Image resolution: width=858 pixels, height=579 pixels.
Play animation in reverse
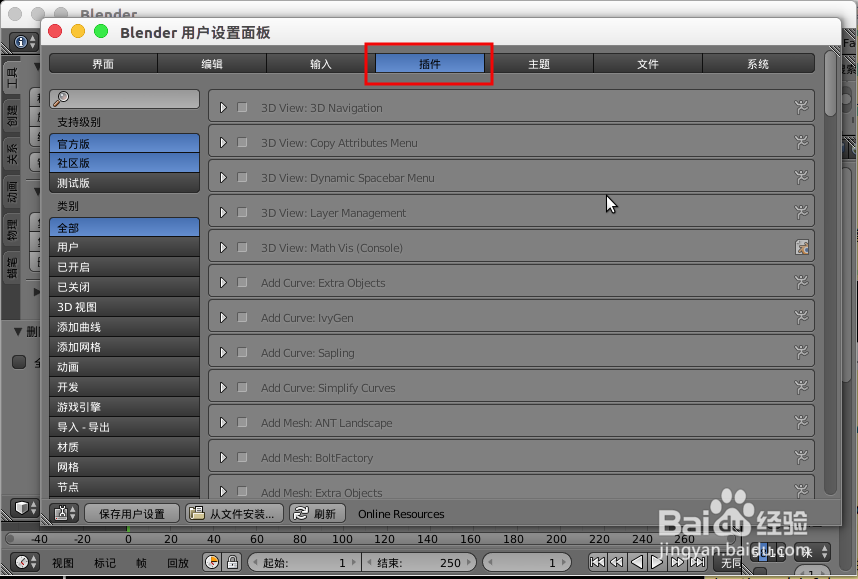coord(636,562)
